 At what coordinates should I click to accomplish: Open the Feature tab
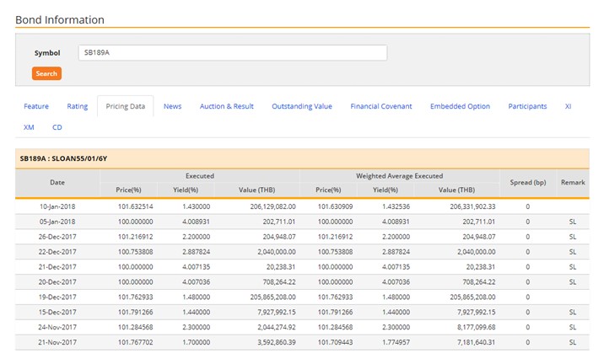point(36,106)
